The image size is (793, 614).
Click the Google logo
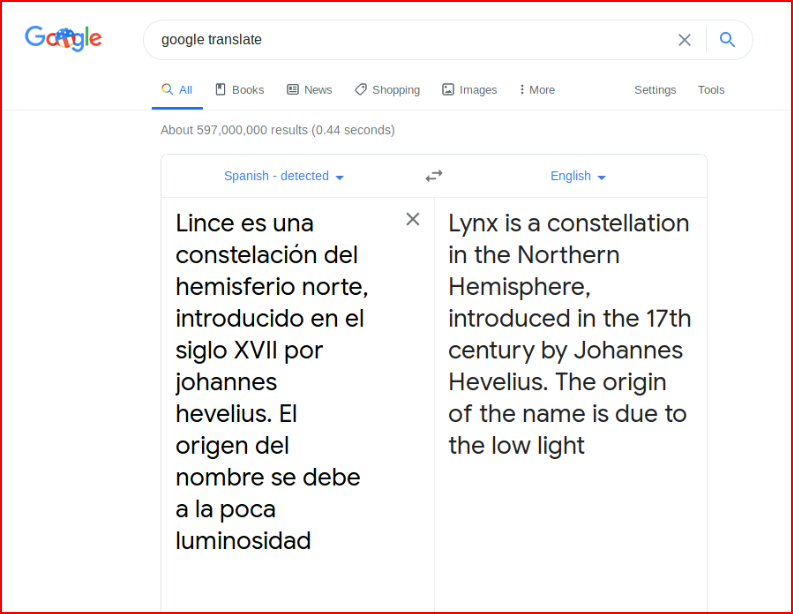point(63,38)
